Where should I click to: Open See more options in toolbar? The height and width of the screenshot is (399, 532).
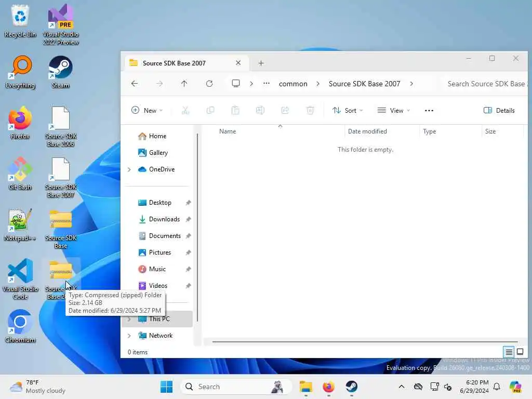[429, 110]
